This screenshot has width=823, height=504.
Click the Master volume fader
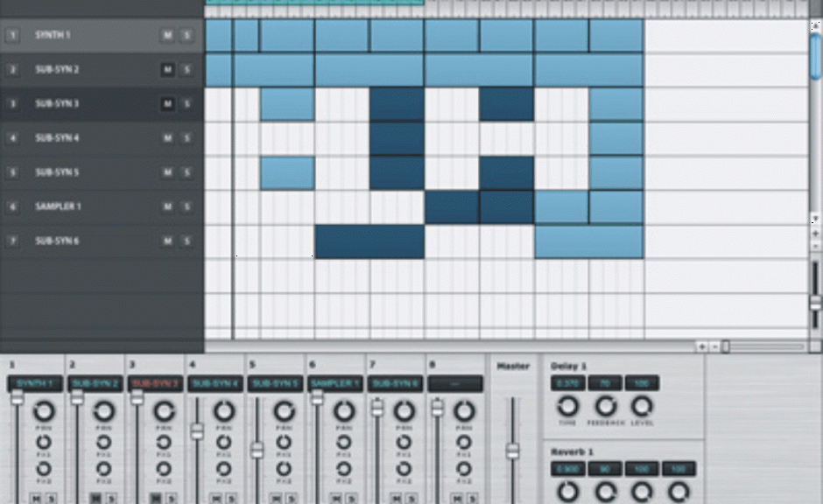tap(512, 451)
